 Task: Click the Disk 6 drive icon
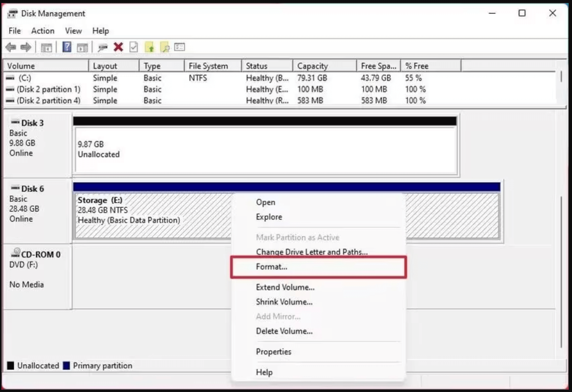tap(15, 188)
